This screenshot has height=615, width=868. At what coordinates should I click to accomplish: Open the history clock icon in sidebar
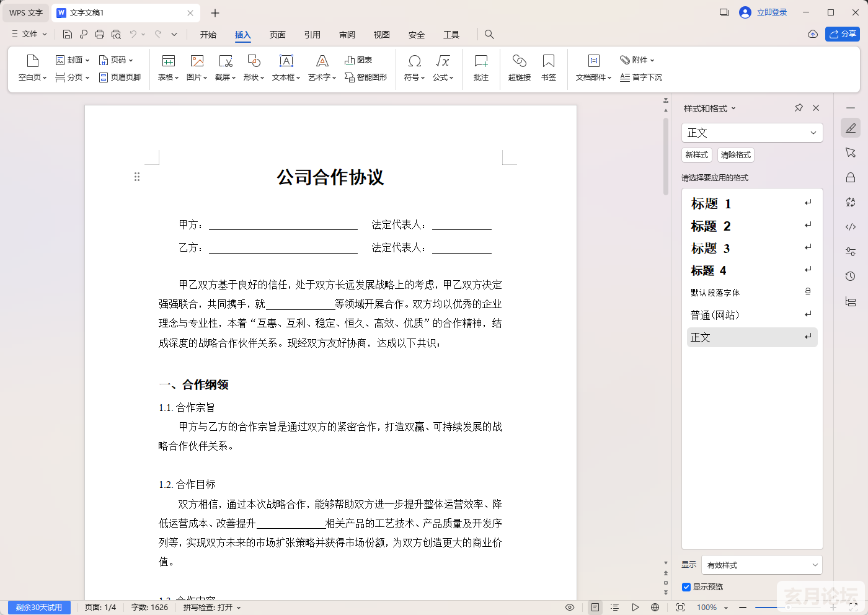coord(851,277)
